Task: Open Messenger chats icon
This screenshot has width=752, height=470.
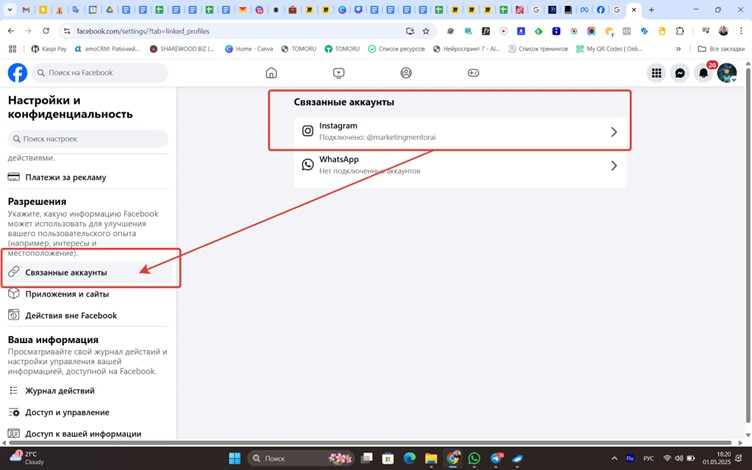Action: click(680, 73)
